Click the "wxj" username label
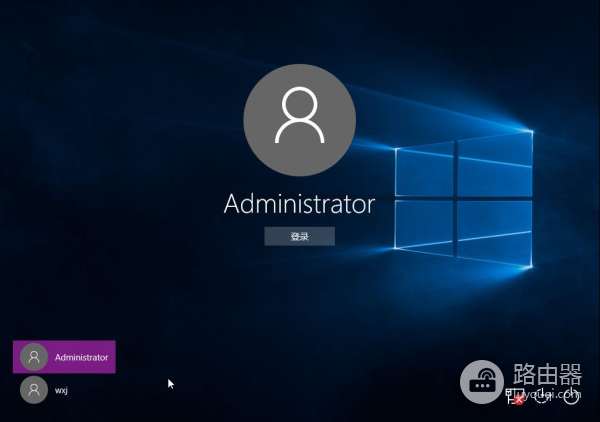This screenshot has width=600, height=422. pos(61,389)
